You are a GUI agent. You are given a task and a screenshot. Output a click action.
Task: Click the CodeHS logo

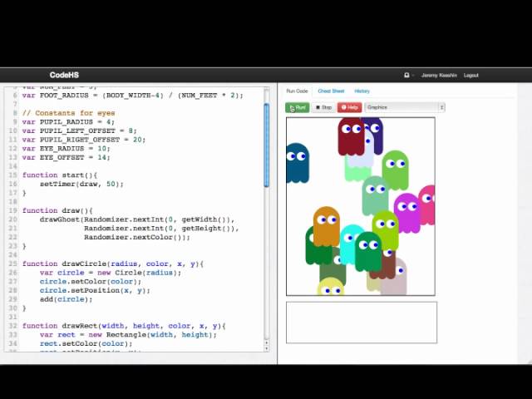[x=64, y=75]
